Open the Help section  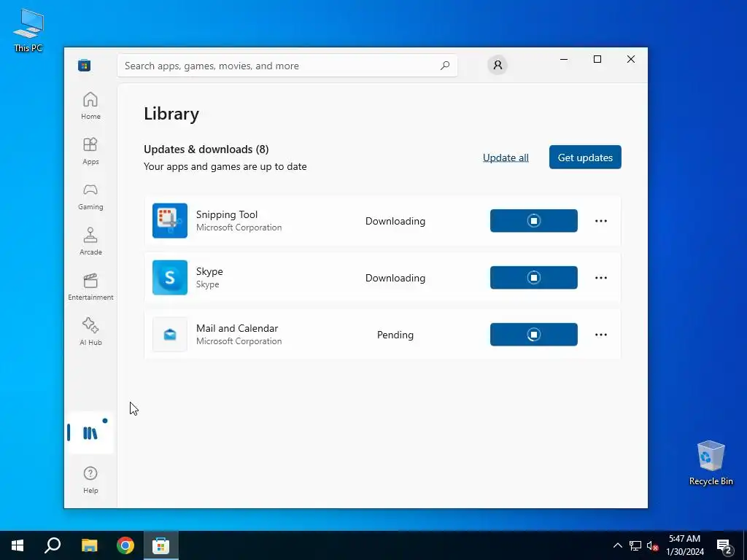click(90, 480)
